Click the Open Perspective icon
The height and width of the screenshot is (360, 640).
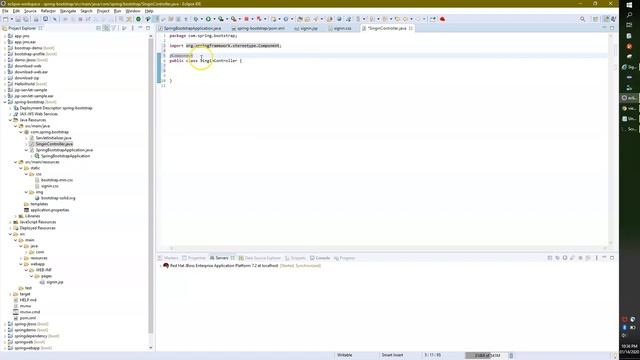point(596,19)
